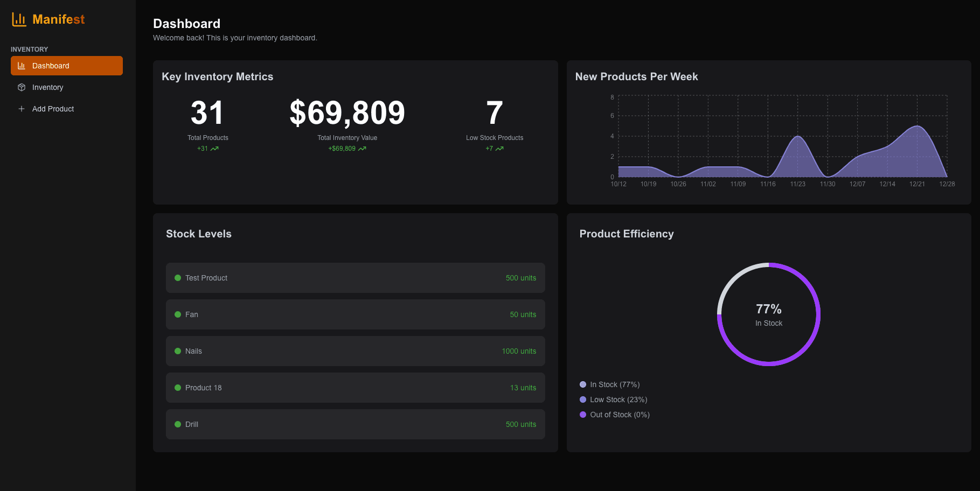Click the Inventory box icon in sidebar
980x491 pixels.
(x=22, y=87)
